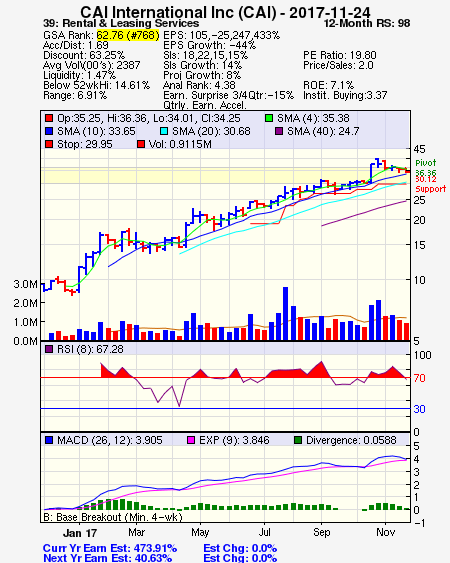Screen dimensions: 450x563
Task: Click the red Vol: 0.9115M legend swatch
Action: pos(141,144)
